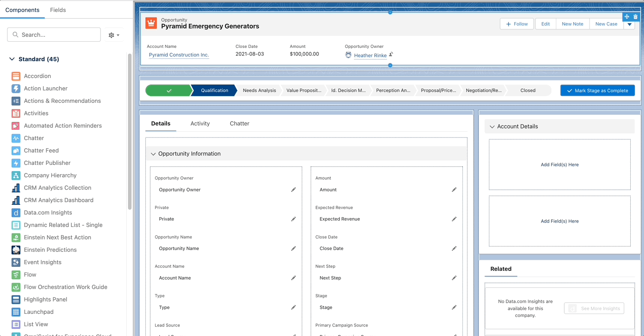
Task: Click the pencil icon beside Opportunity Owner field
Action: click(293, 190)
